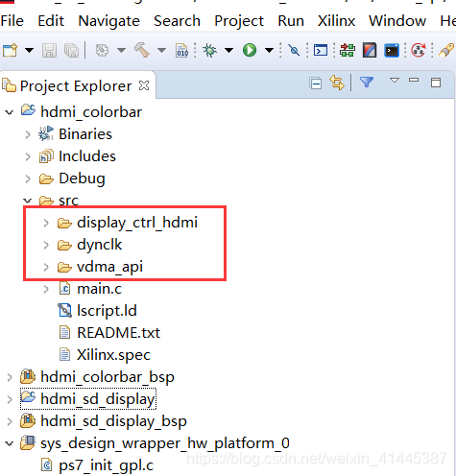456x476 pixels.
Task: Open the Debug dropdown arrow
Action: pyautogui.click(x=228, y=50)
